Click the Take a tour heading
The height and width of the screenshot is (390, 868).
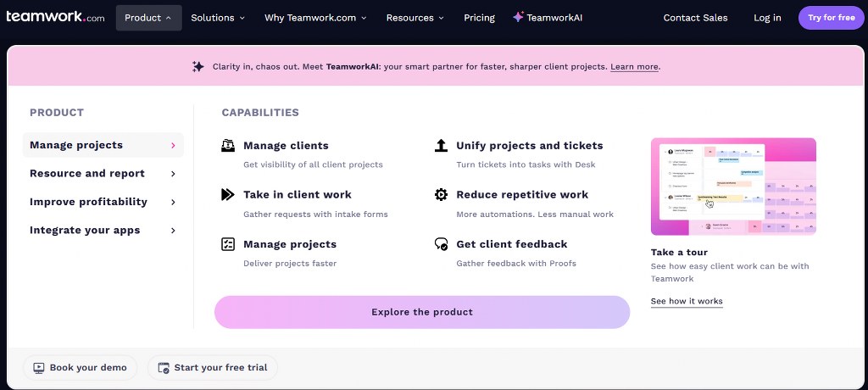pos(679,252)
